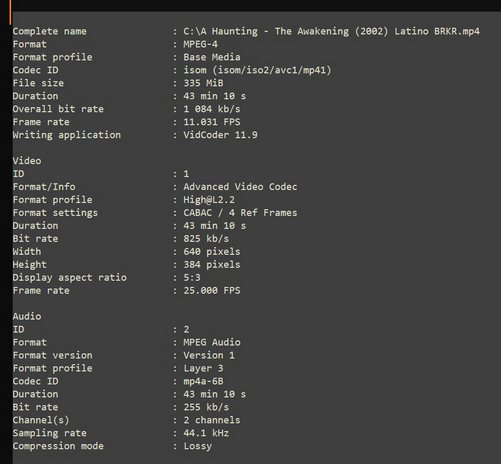Select the 44.1 kHz sampling rate
Viewport: 501px width, 464px height.
tap(206, 433)
